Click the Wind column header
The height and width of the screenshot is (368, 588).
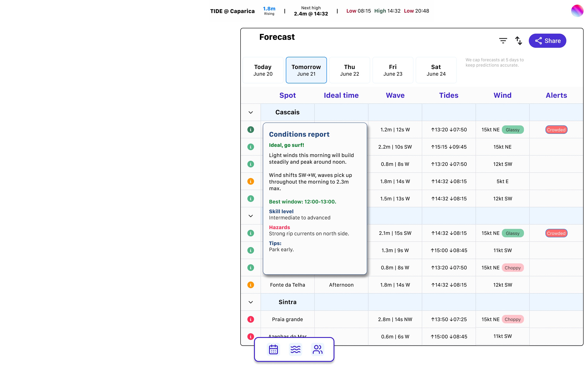502,95
